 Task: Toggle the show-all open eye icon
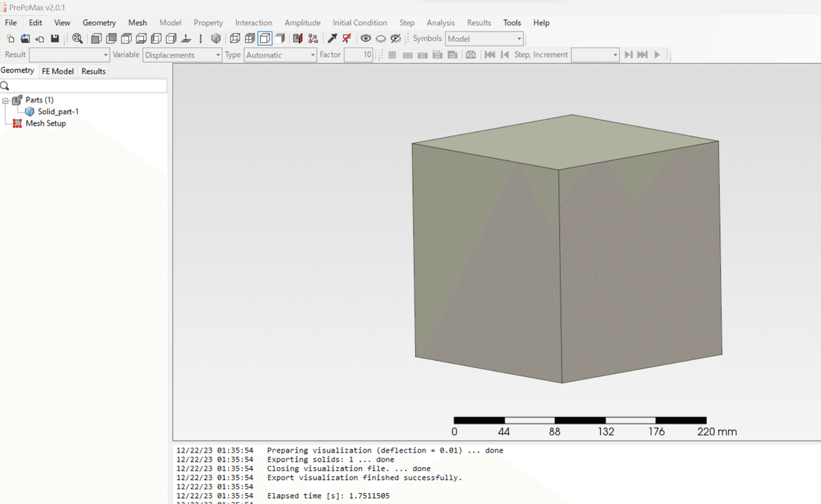tap(366, 39)
